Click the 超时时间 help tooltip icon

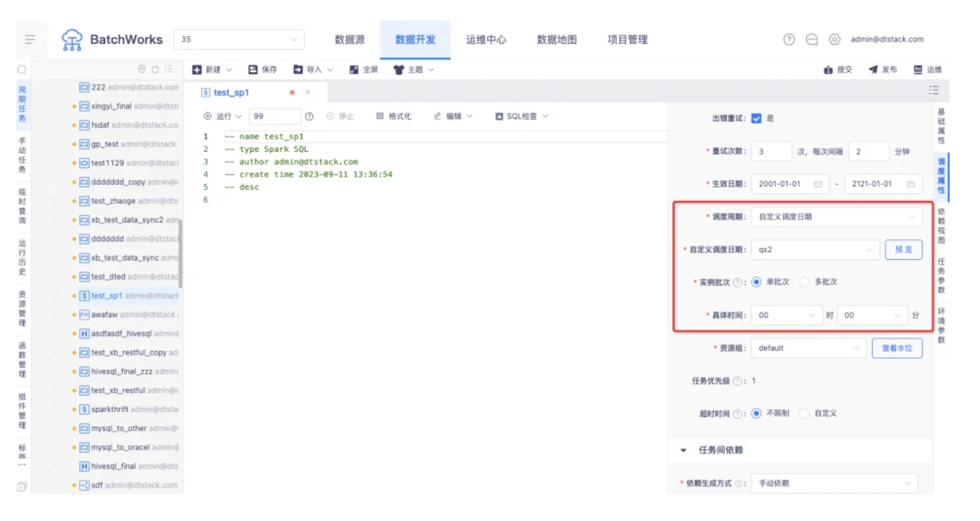click(738, 414)
